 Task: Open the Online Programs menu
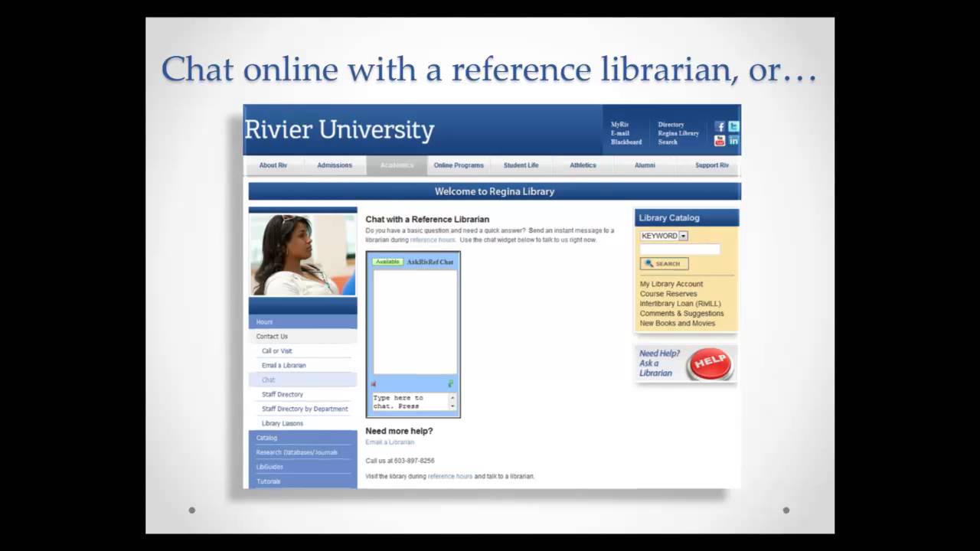point(459,165)
